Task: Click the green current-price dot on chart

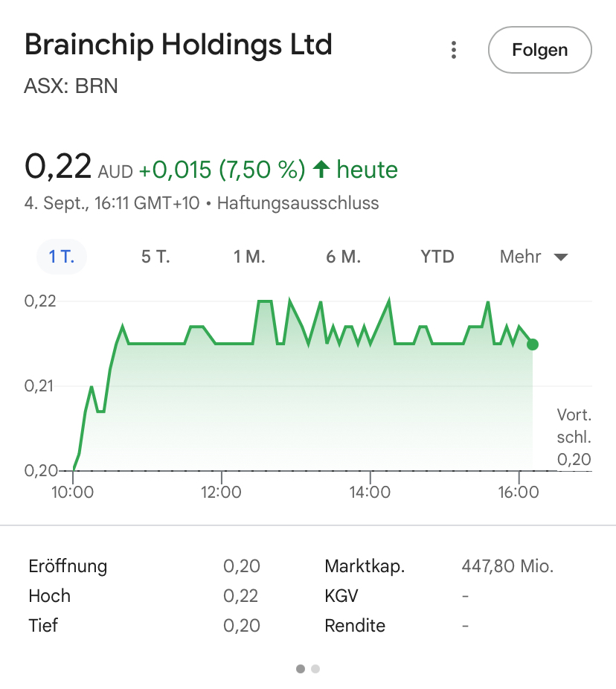Action: tap(532, 344)
